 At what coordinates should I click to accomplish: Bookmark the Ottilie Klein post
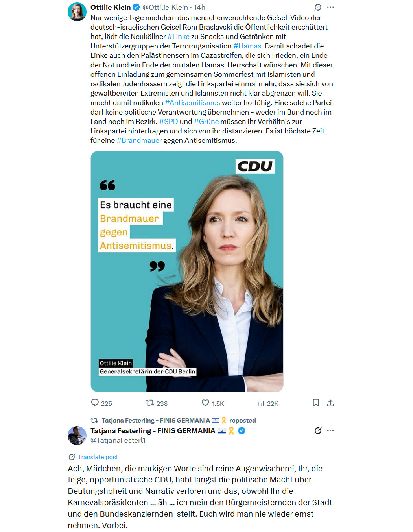point(316,403)
